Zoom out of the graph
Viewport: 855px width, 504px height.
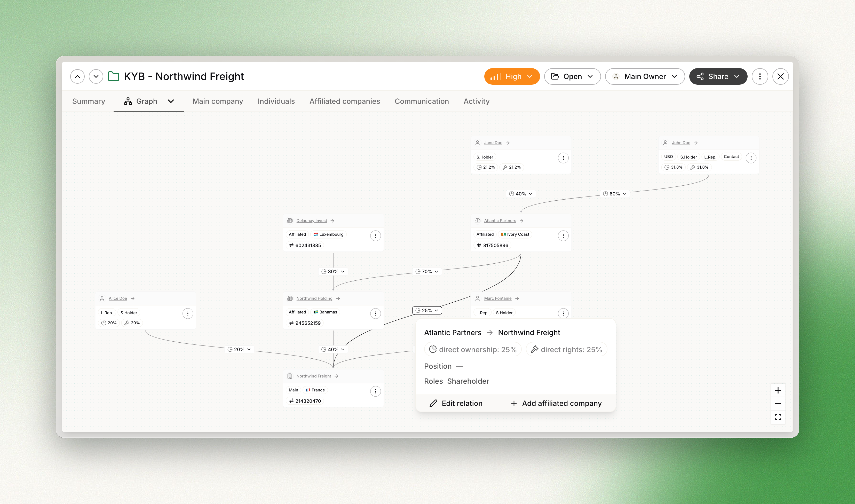tap(778, 404)
